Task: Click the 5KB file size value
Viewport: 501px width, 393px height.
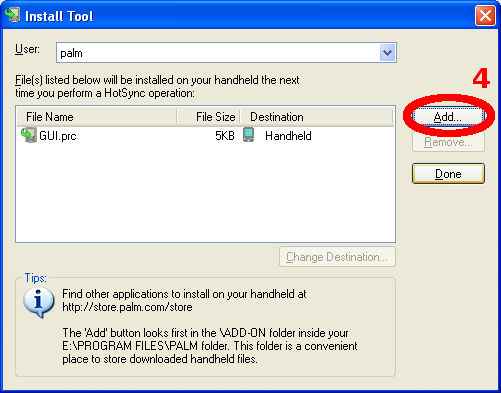Action: [225, 136]
